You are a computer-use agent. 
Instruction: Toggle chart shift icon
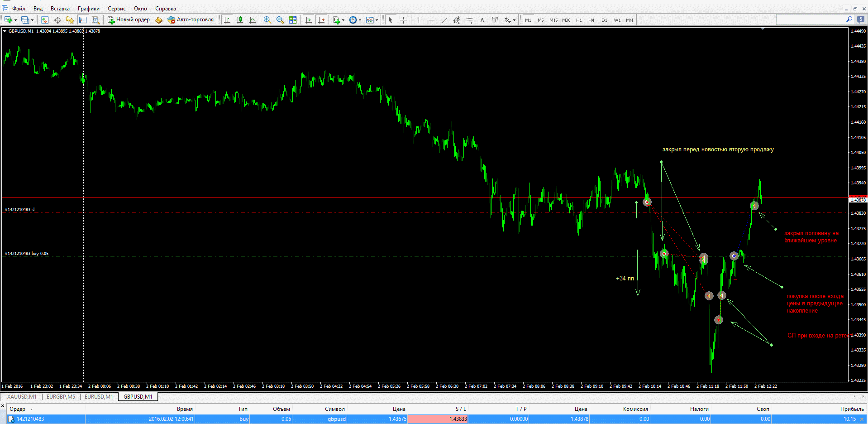[x=321, y=20]
